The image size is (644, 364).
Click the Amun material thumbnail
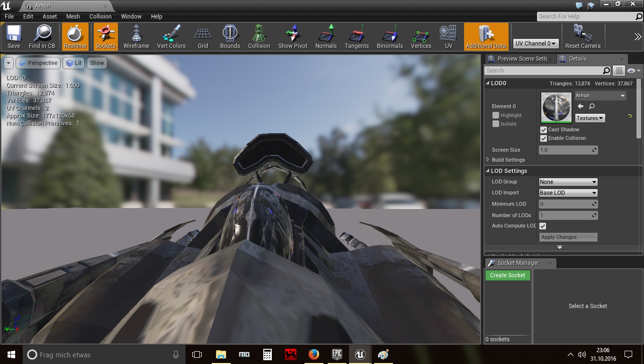pos(556,107)
